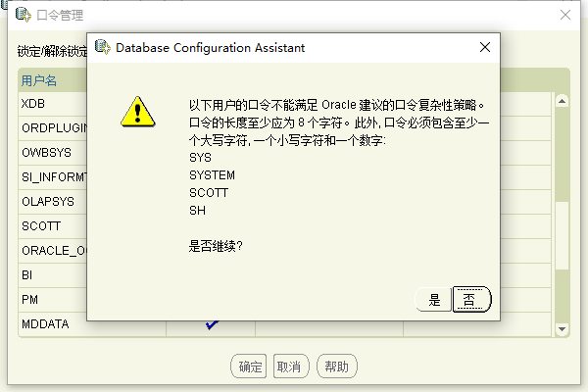
Task: Click the 取消 button
Action: (x=291, y=367)
